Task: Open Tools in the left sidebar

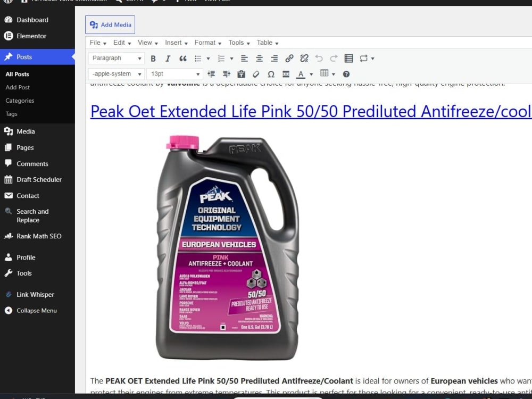Action: 24,273
